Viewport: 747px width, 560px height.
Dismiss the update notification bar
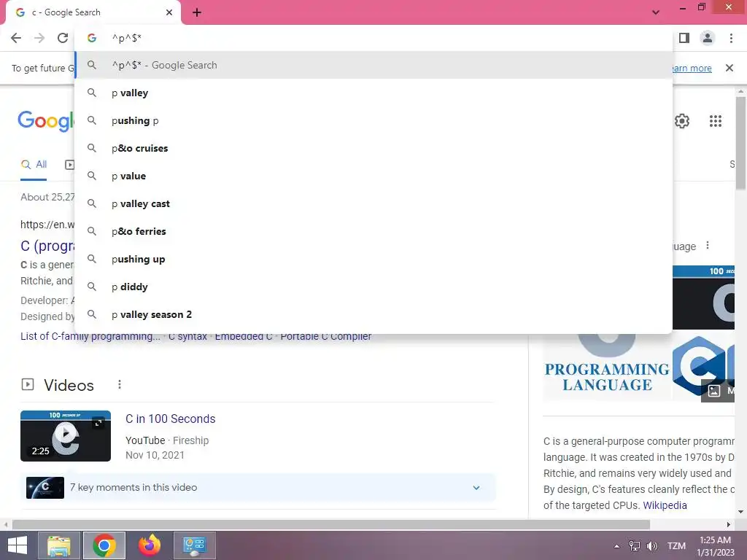coord(729,68)
